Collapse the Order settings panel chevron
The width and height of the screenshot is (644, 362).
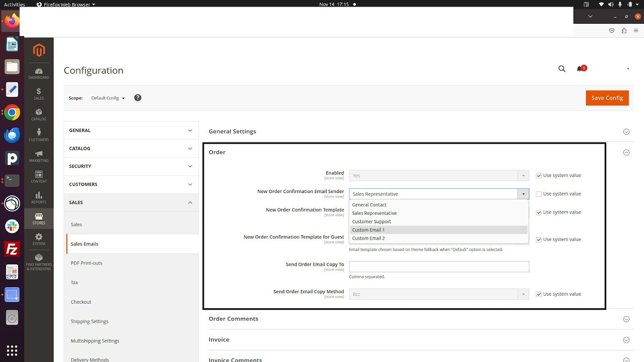(x=626, y=153)
